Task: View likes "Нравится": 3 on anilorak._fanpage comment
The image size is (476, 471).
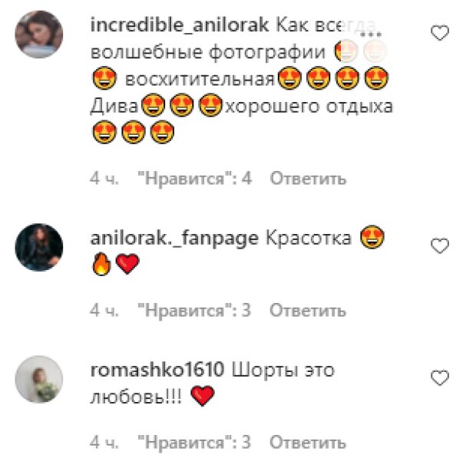Action: point(194,310)
